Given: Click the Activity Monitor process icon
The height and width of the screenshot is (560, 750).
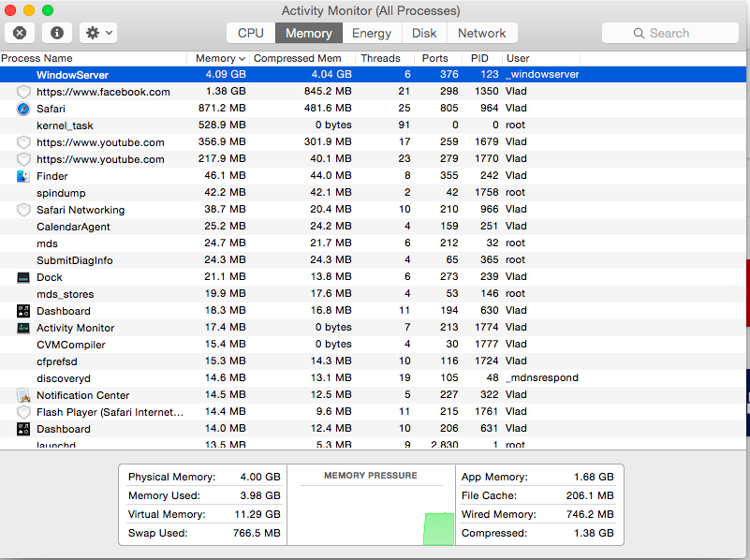Looking at the screenshot, I should click(23, 328).
